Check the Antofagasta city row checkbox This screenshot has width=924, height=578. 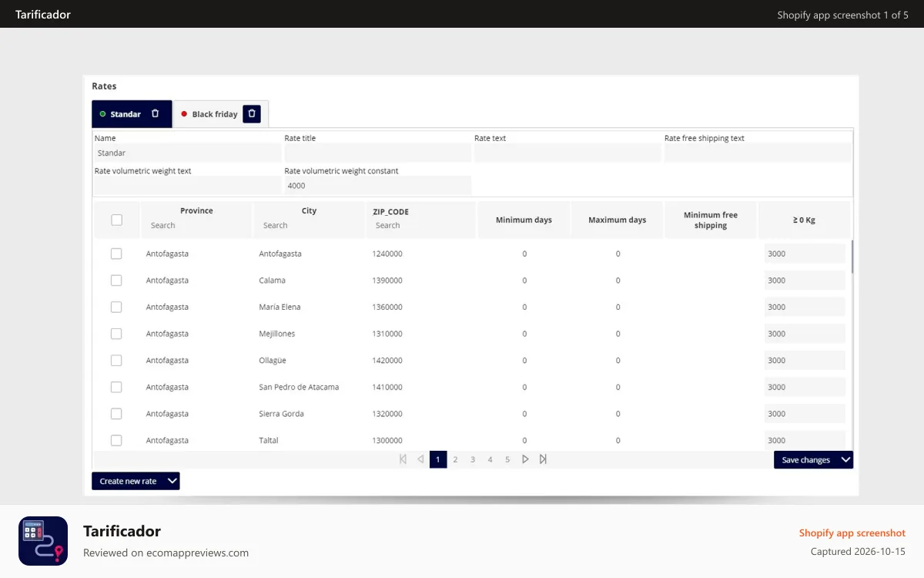click(x=116, y=254)
